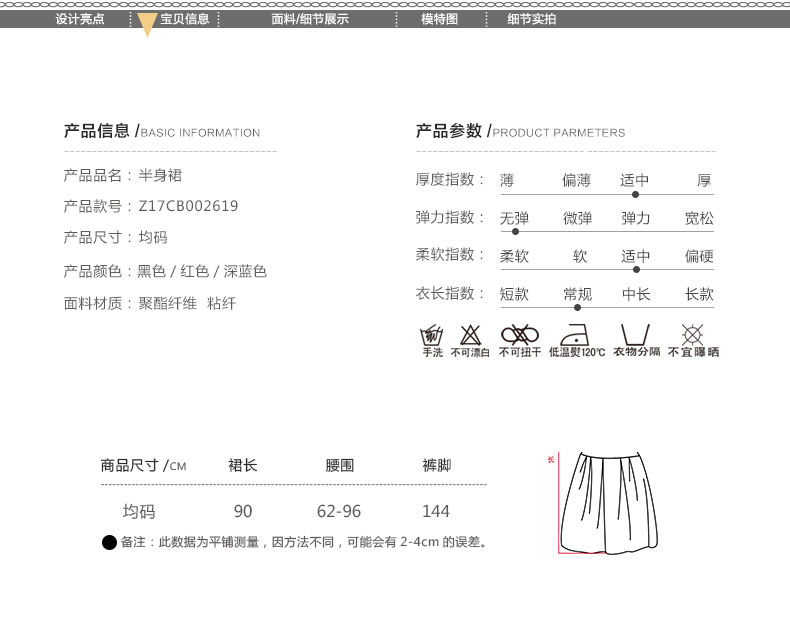Viewport: 790px width, 630px height.
Task: Click the 衣长指数 slider dot at 常规
Action: pyautogui.click(x=577, y=307)
